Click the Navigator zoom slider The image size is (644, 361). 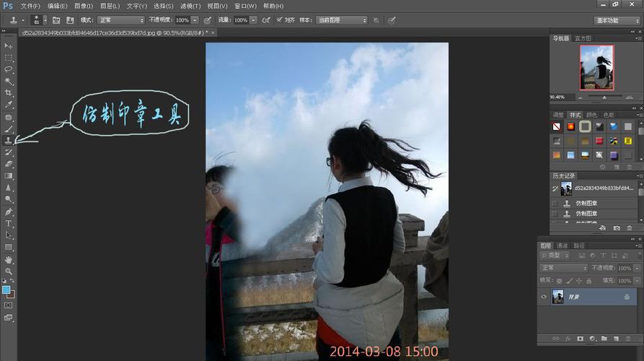(604, 97)
